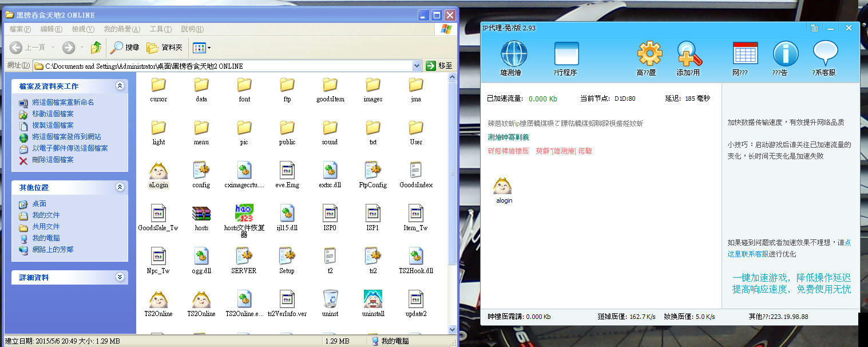The width and height of the screenshot is (868, 347).
Task: Click 移動這個檔案 link
Action: (x=53, y=114)
